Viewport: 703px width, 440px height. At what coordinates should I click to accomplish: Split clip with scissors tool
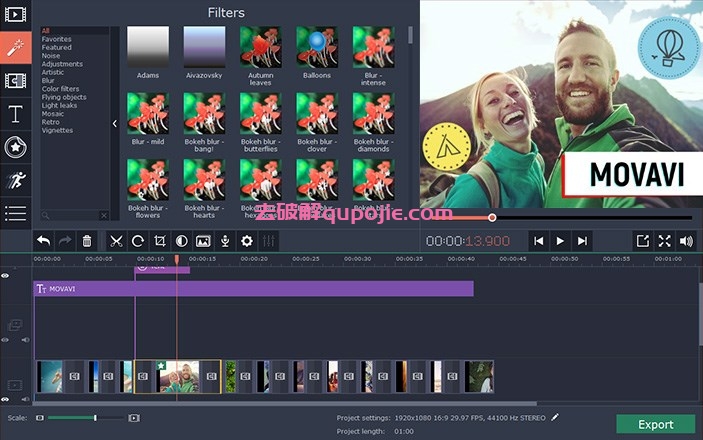pyautogui.click(x=116, y=241)
